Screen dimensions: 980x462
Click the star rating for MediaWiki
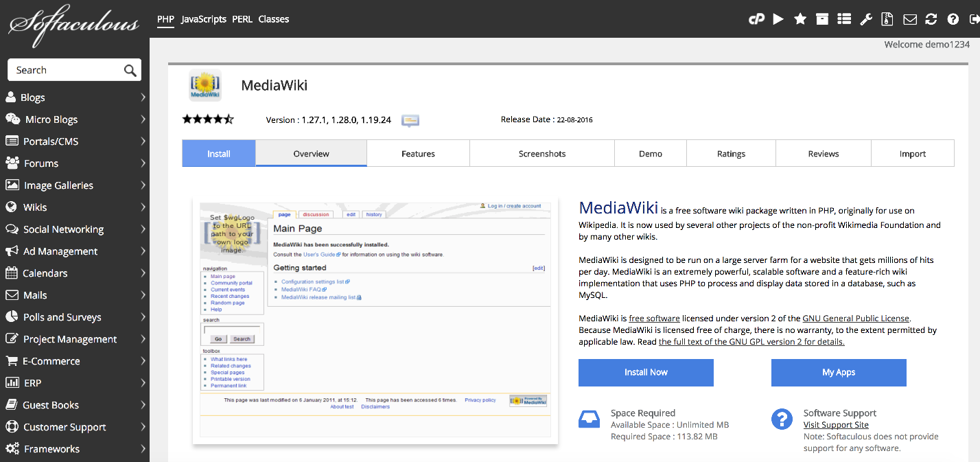point(208,119)
